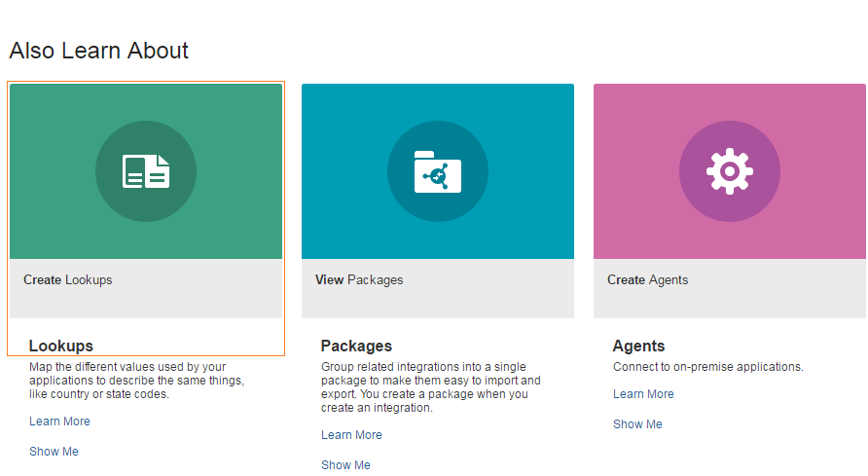The height and width of the screenshot is (476, 868).
Task: Select the Packages heading text
Action: point(356,346)
